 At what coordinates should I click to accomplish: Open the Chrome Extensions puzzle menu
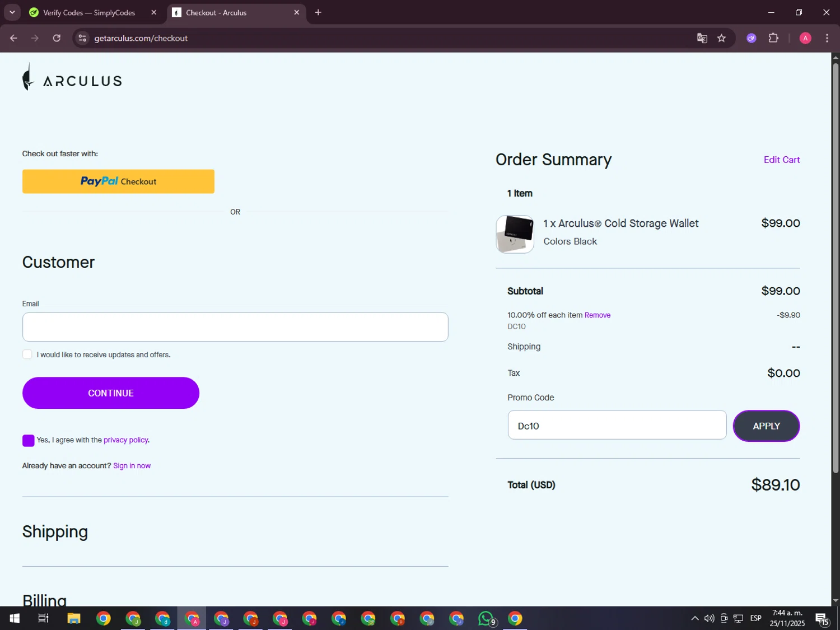click(773, 38)
